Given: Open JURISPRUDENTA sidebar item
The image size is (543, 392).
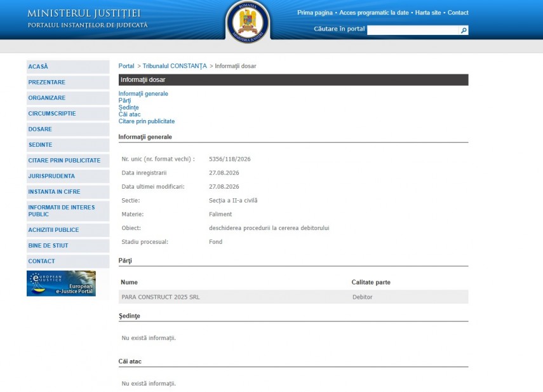Looking at the screenshot, I should tap(68, 176).
